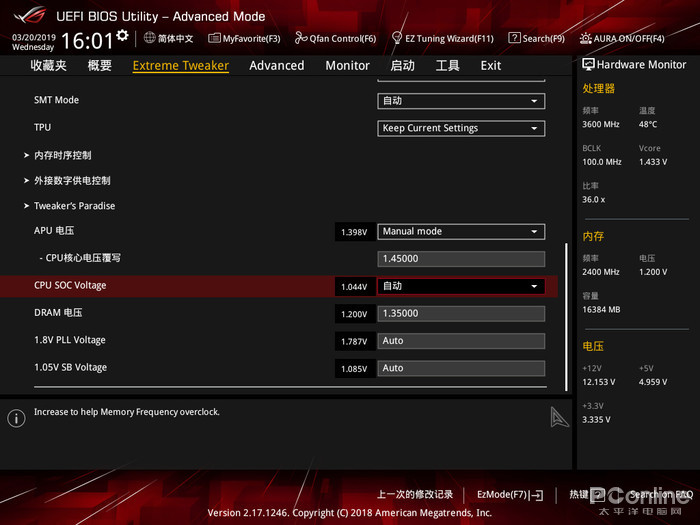Image resolution: width=700 pixels, height=525 pixels.
Task: Click the globe language icon
Action: (150, 38)
